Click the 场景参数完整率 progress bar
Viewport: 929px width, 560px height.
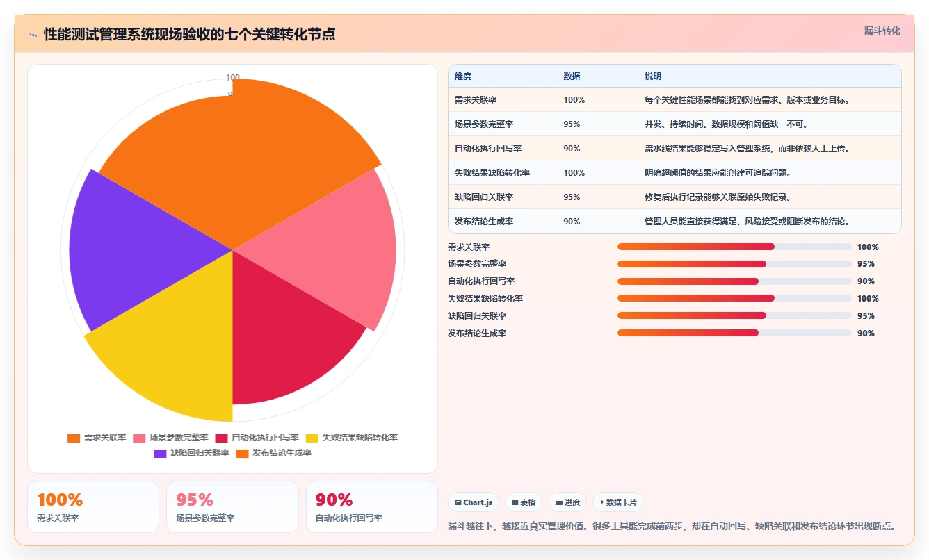tap(734, 264)
